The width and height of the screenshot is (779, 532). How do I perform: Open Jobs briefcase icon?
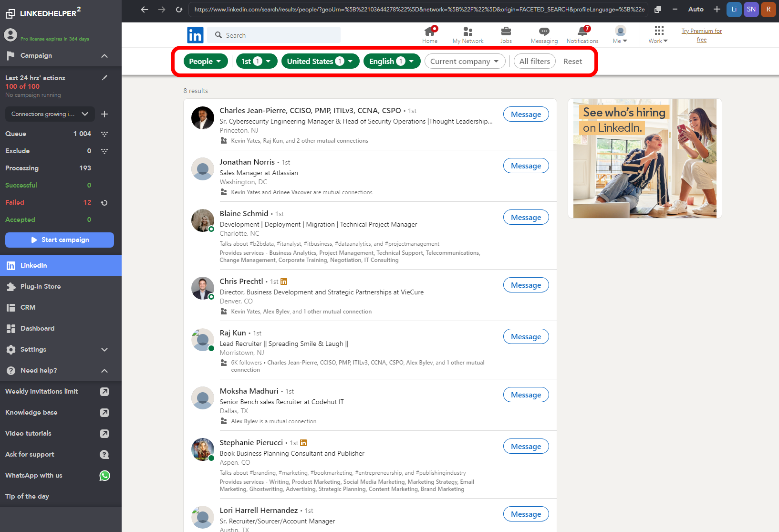click(506, 31)
